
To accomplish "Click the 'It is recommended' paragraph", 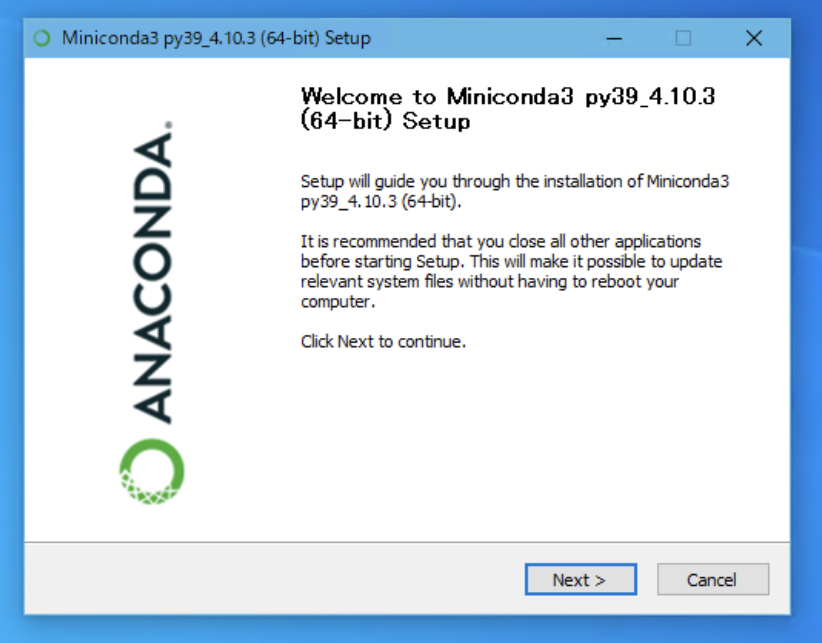I will coord(512,271).
